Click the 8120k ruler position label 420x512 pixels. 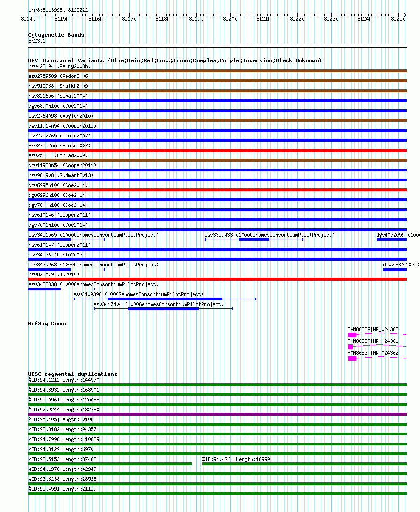230,19
